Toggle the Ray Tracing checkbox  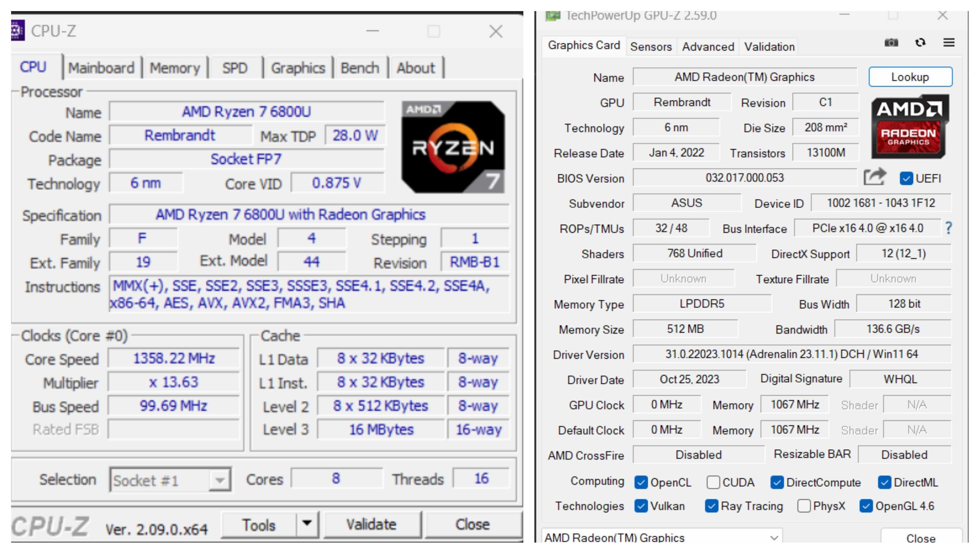click(x=711, y=506)
